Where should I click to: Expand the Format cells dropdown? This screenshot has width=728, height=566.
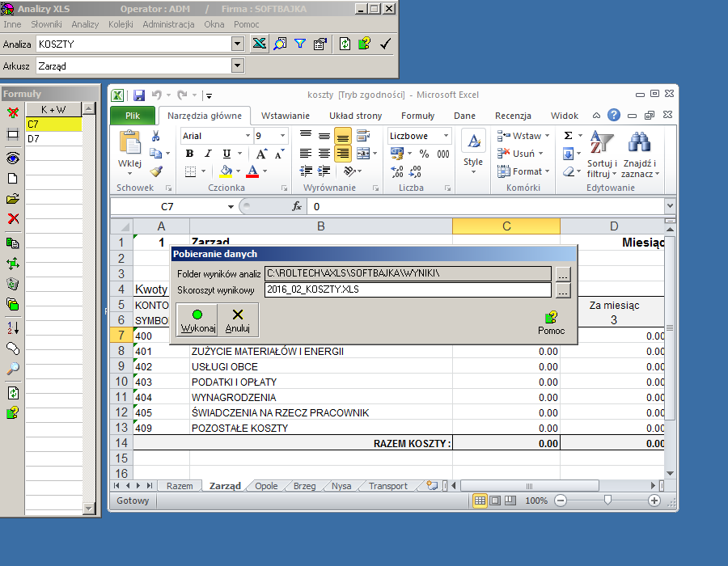pos(548,171)
